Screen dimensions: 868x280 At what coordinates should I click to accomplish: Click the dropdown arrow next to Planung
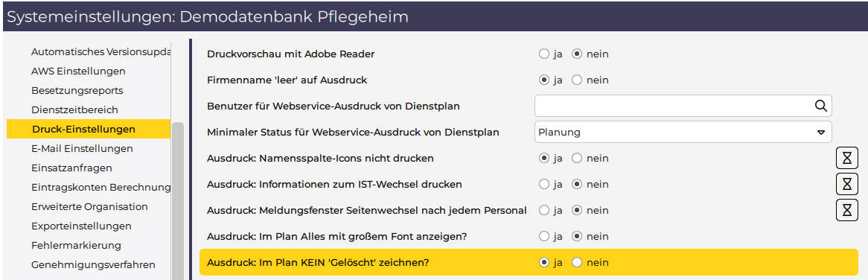[821, 133]
